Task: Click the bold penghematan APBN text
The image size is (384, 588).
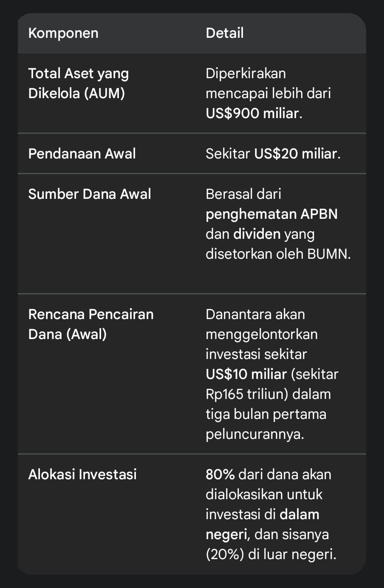Action: click(271, 214)
